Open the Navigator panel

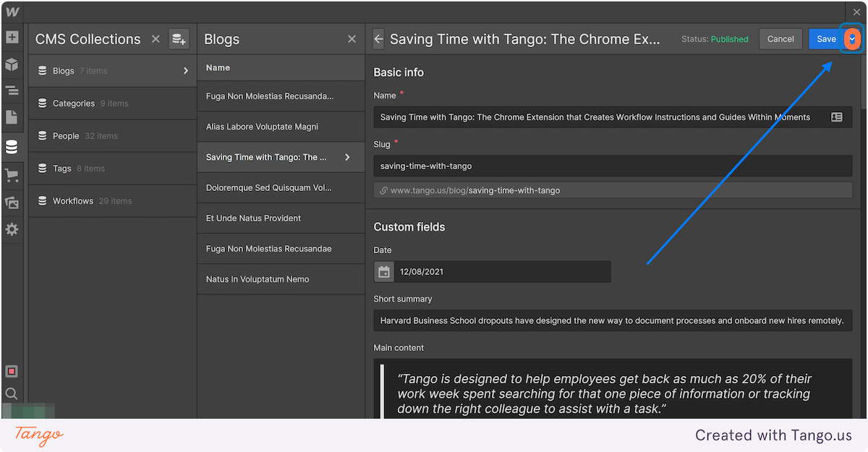pos(12,91)
